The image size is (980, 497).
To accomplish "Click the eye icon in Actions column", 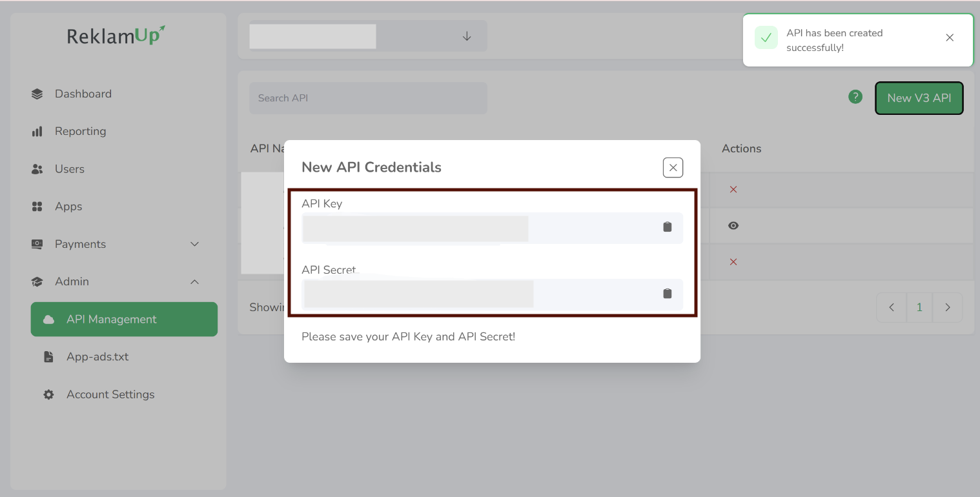I will click(733, 226).
